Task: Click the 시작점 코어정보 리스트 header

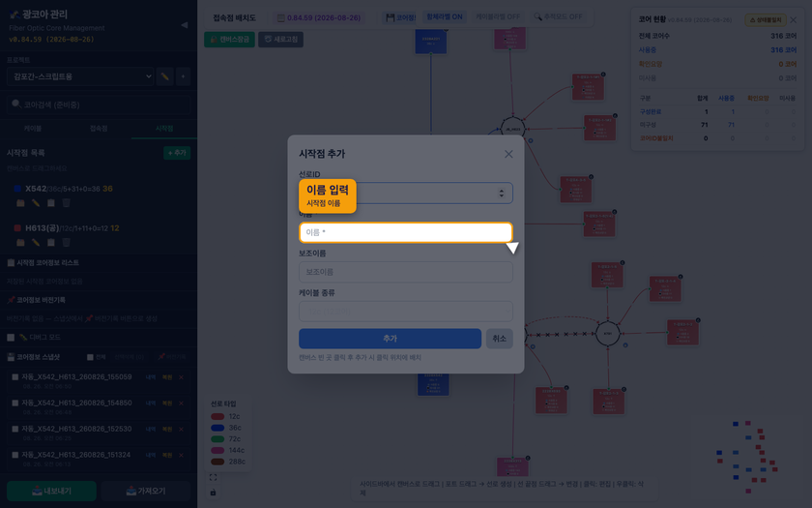Action: 43,263
